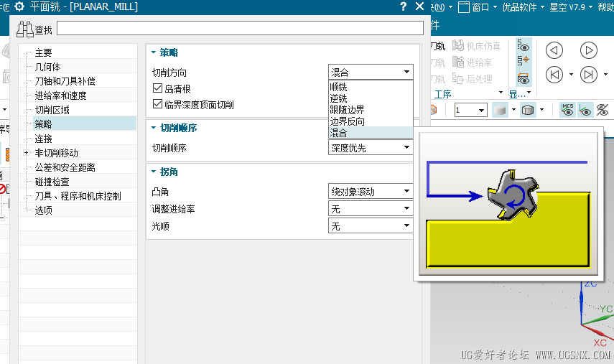
Task: Choose 顺铣 from the cut direction list
Action: pyautogui.click(x=371, y=87)
